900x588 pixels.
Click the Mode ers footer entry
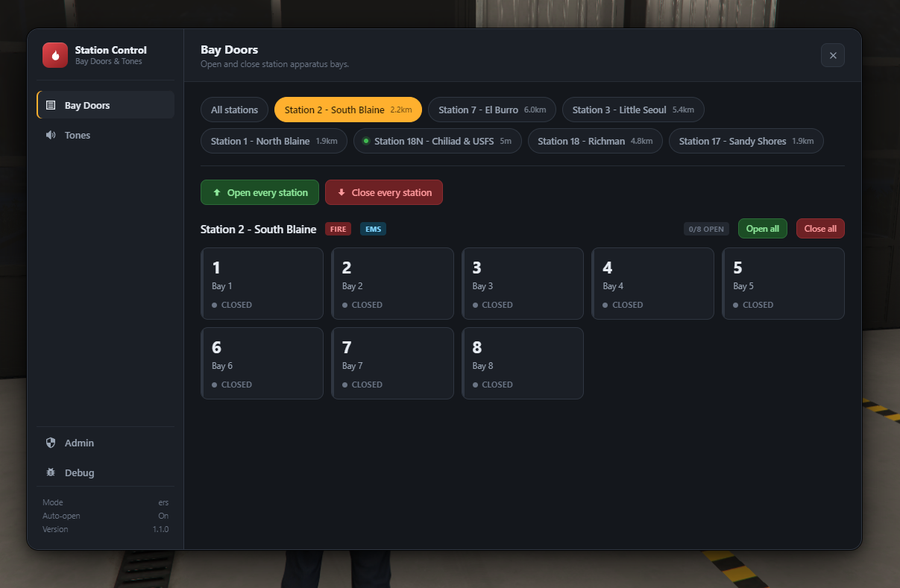click(105, 502)
